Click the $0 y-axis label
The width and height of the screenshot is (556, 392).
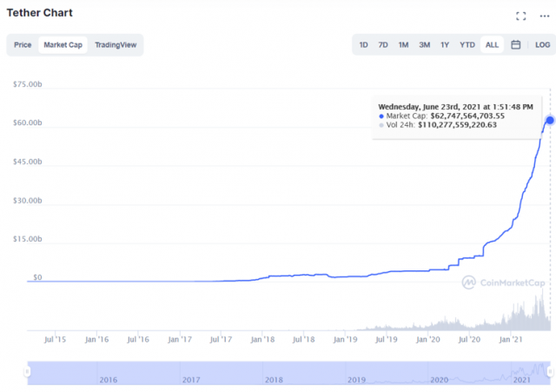coord(37,277)
